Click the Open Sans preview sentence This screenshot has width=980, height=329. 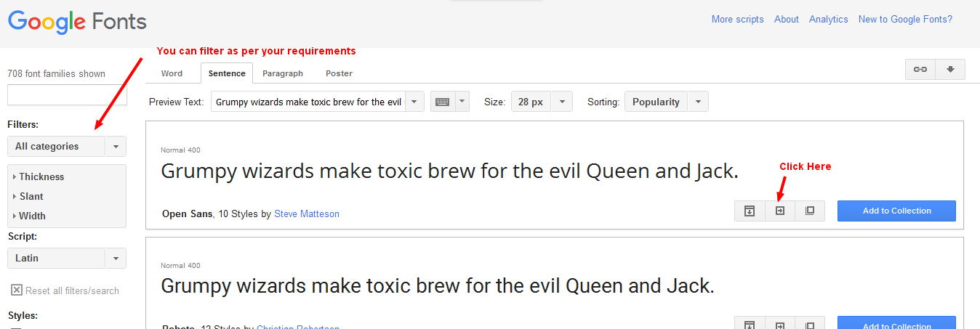pos(449,171)
